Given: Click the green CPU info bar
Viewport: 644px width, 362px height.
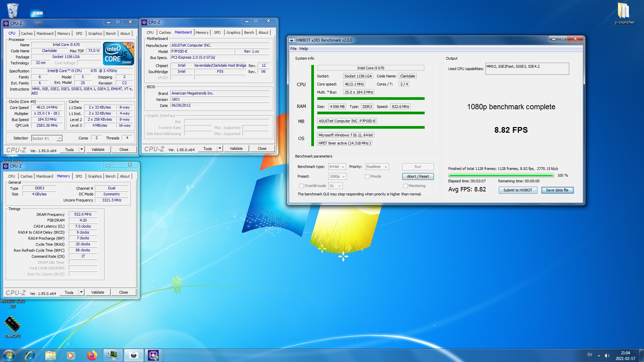Looking at the screenshot, I should tap(371, 99).
